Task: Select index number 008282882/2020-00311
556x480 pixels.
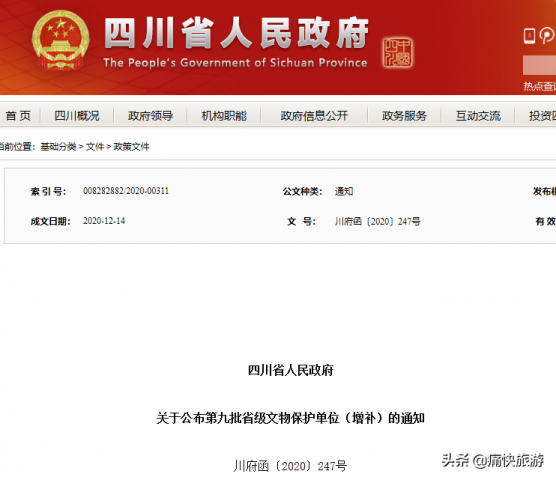Action: click(126, 191)
